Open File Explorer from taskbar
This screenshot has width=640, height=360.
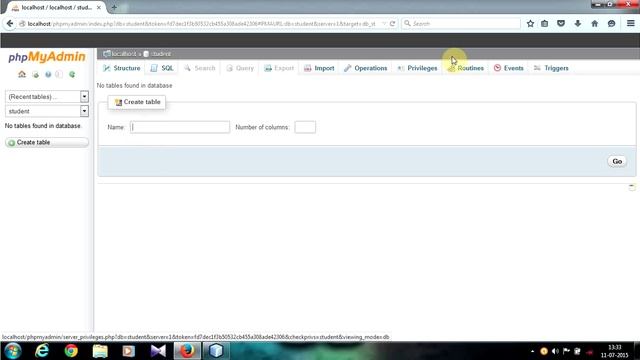coord(100,351)
